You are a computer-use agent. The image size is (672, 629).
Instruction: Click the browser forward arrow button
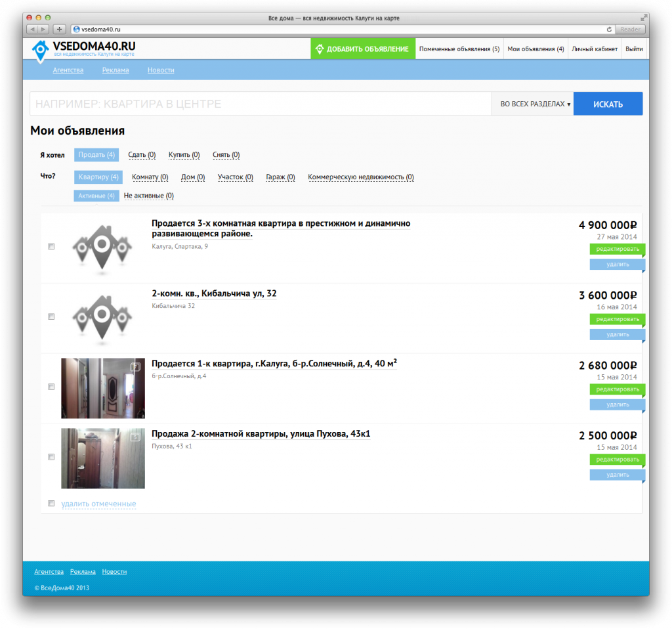click(x=44, y=29)
